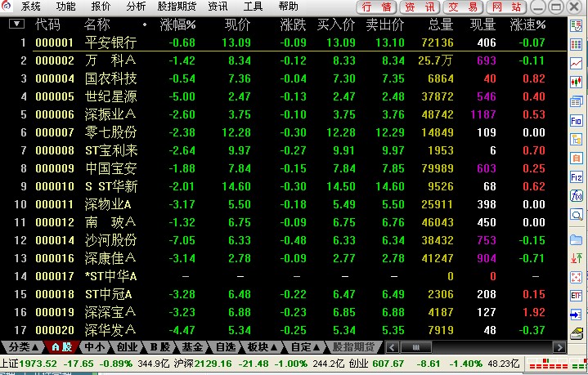Click the 交易 button

click(x=463, y=7)
